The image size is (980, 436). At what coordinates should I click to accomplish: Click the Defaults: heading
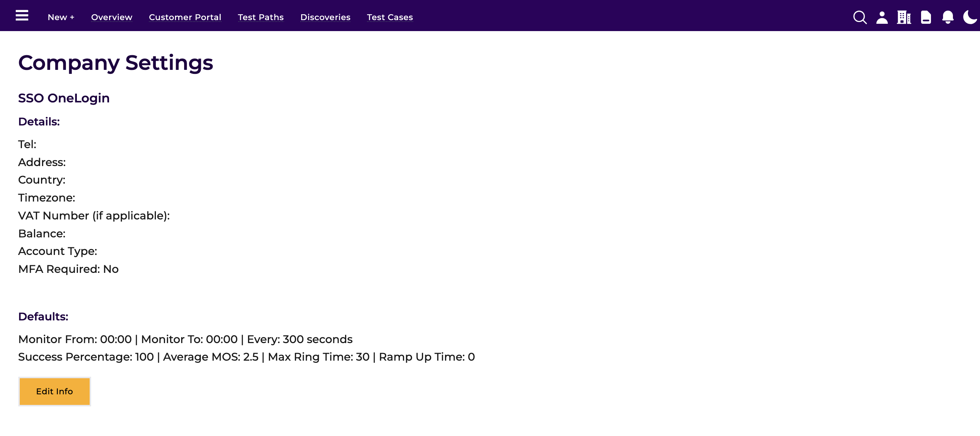43,316
